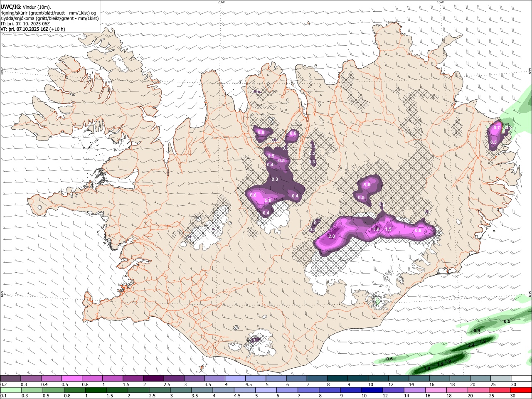Click the '15W' longitude label at top

[x=440, y=2]
